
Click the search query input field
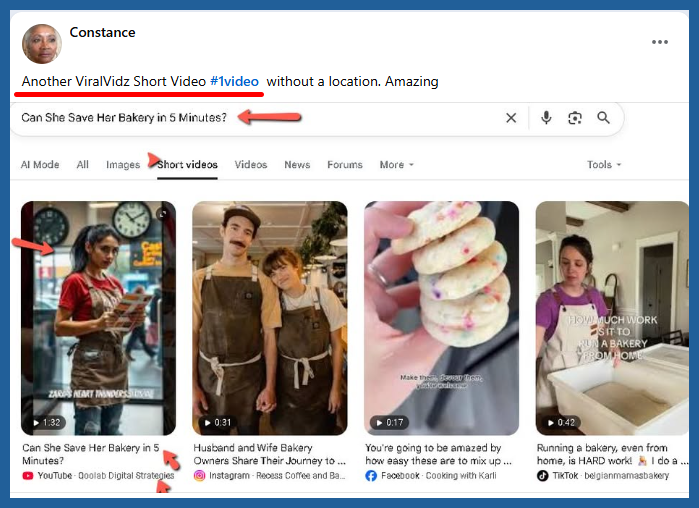[x=250, y=118]
